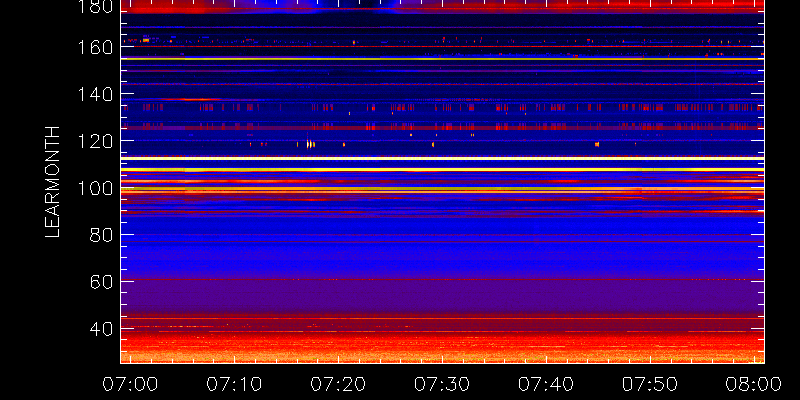The width and height of the screenshot is (800, 400).
Task: Select the 120 frequency axis label
Action: 96,141
